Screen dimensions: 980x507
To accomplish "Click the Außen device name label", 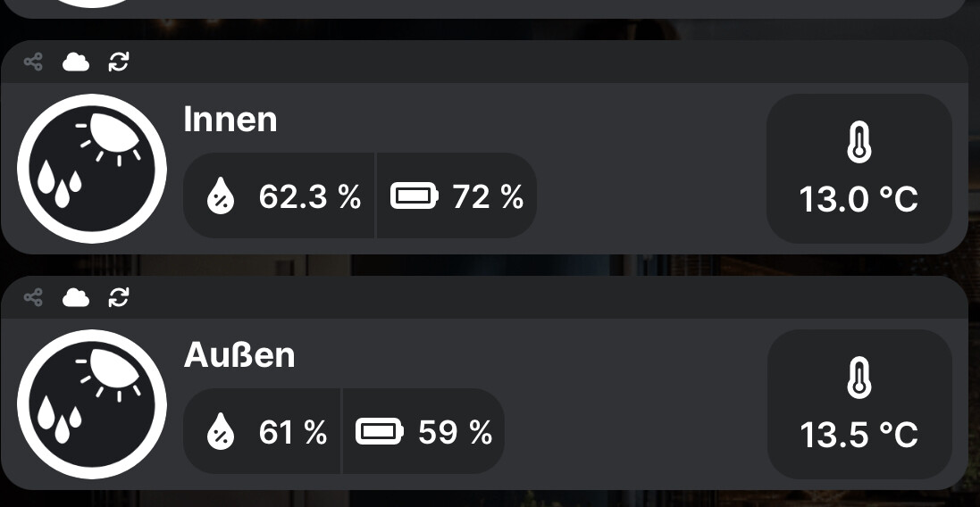I will coord(239,355).
